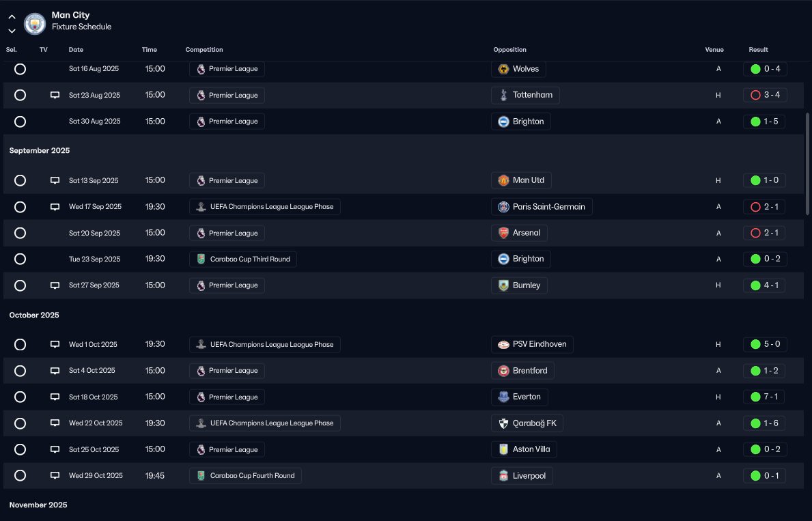Click TV icon for Paris Saint-Germain match
The height and width of the screenshot is (521, 812).
click(55, 207)
